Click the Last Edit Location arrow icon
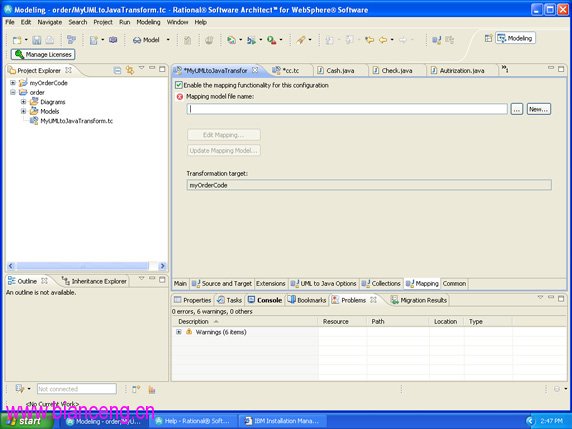This screenshot has width=572, height=429. pyautogui.click(x=369, y=40)
